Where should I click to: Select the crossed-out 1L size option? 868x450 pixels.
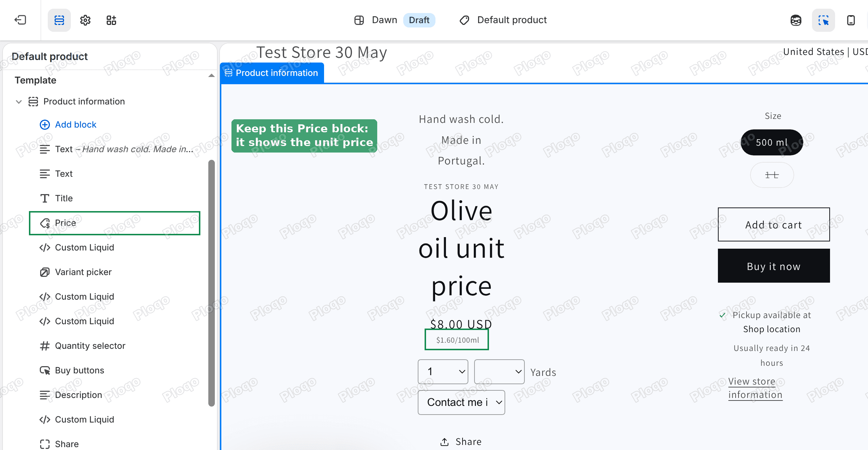pos(772,175)
